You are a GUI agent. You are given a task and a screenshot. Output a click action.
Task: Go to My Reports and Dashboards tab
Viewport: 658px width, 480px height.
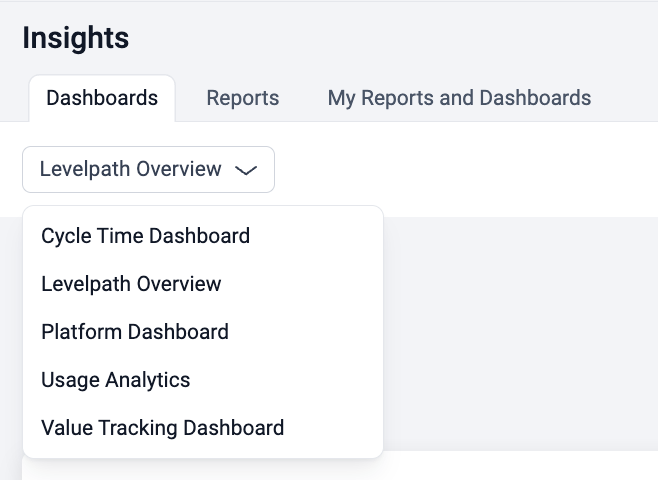pyautogui.click(x=459, y=98)
